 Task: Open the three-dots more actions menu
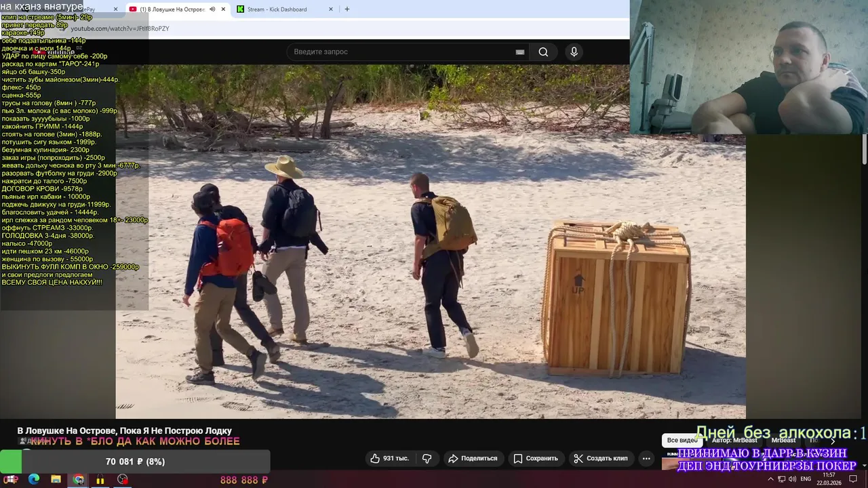[x=646, y=458]
